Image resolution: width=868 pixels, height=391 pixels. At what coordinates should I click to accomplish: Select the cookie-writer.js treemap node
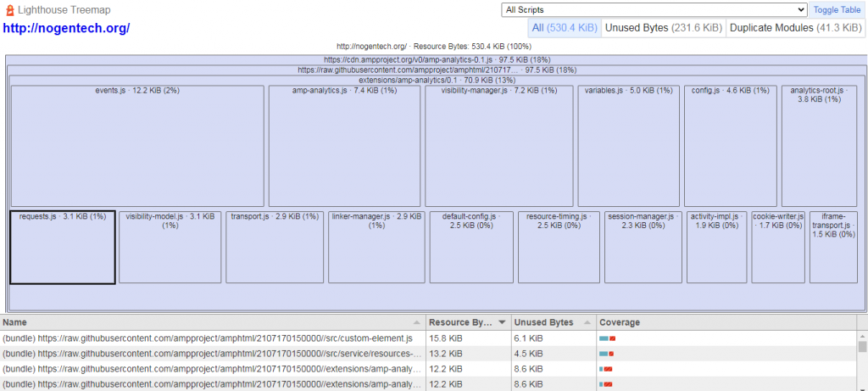point(778,247)
